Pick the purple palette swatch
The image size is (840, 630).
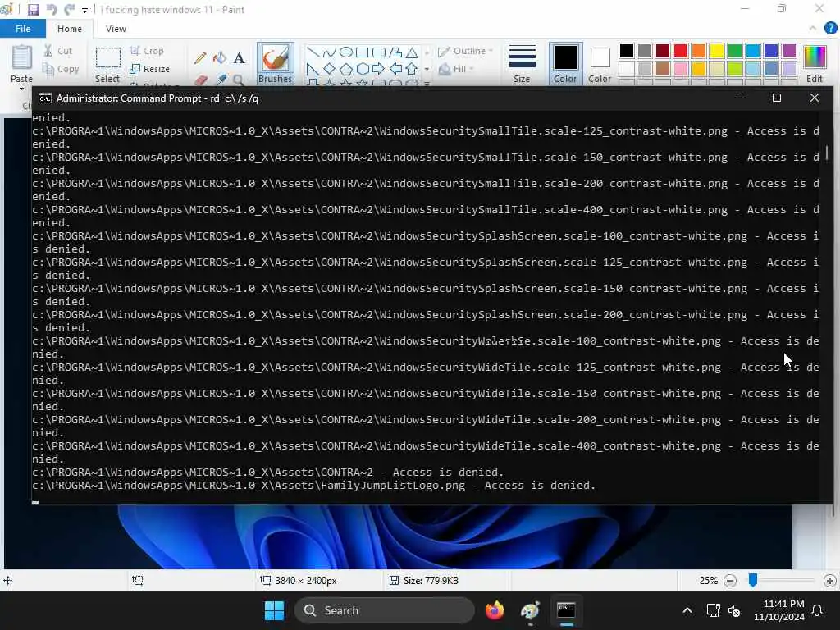[x=788, y=50]
